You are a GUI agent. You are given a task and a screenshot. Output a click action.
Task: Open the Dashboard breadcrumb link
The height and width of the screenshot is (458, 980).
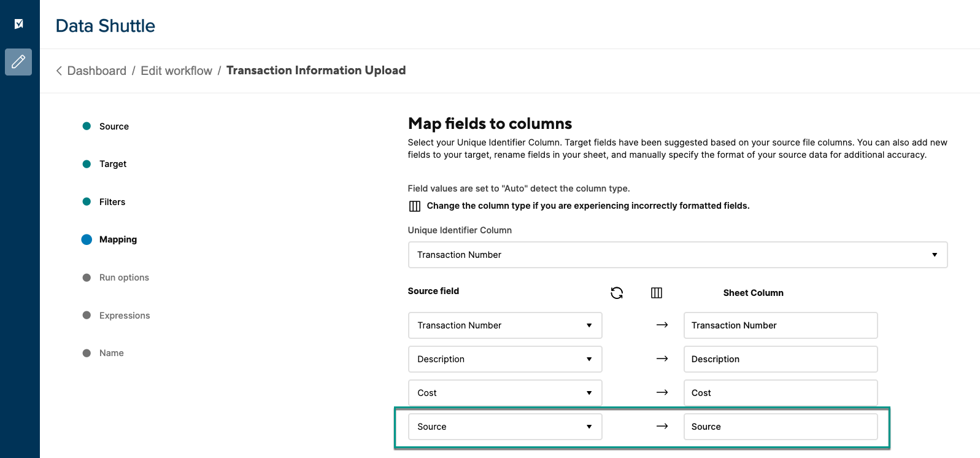pyautogui.click(x=97, y=71)
